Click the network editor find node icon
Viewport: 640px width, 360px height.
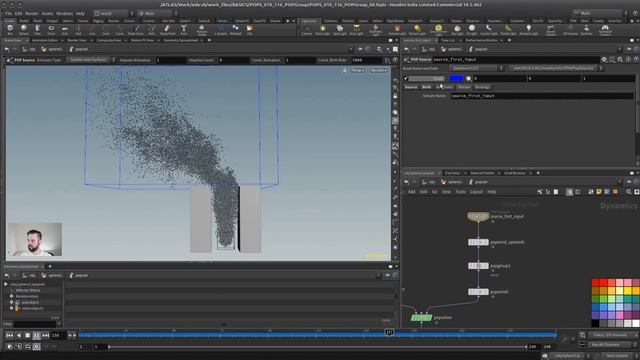pos(629,192)
